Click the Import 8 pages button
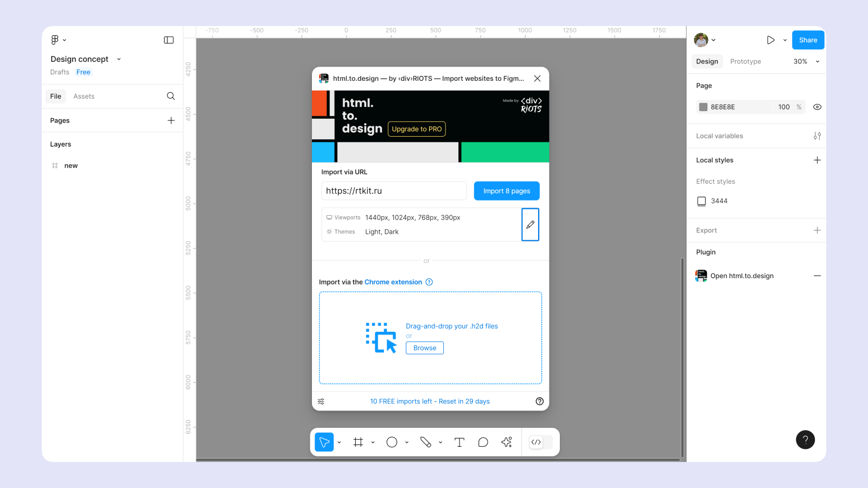This screenshot has width=868, height=488. (506, 191)
